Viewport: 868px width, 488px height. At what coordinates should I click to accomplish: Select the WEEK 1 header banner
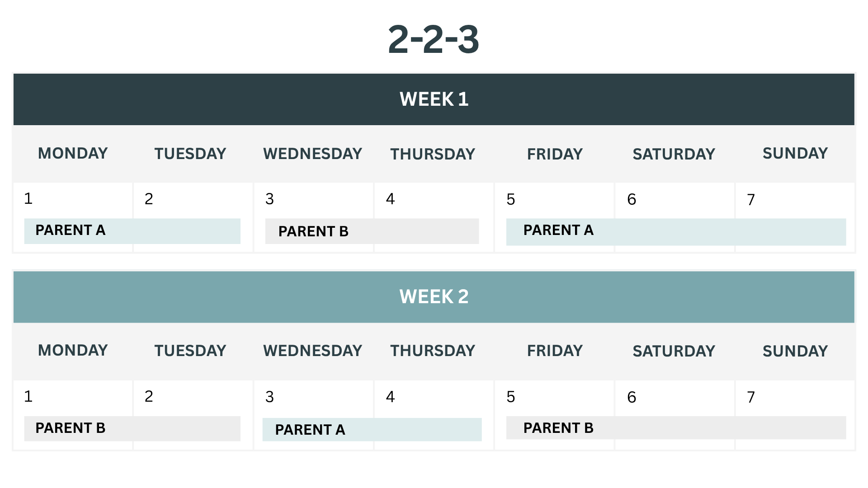(434, 99)
